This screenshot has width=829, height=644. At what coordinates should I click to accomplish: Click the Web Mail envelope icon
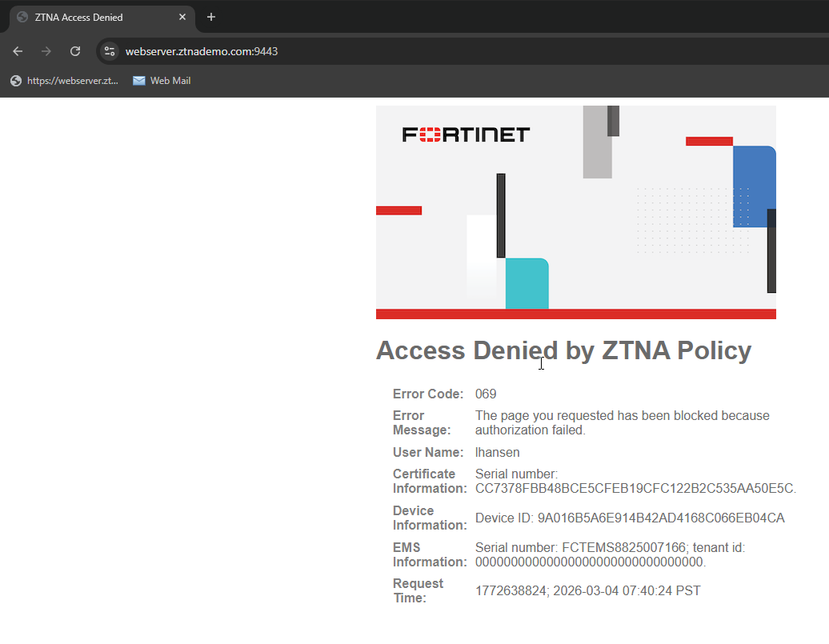[139, 80]
